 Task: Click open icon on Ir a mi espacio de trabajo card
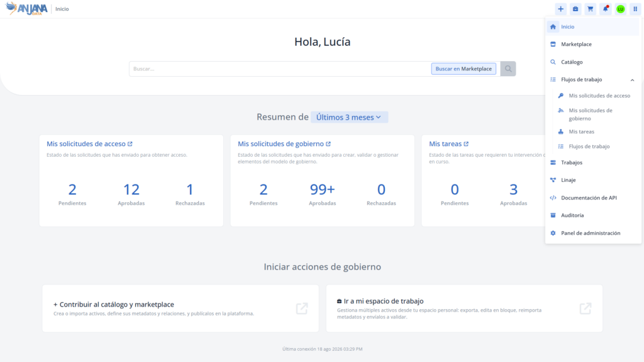[586, 308]
